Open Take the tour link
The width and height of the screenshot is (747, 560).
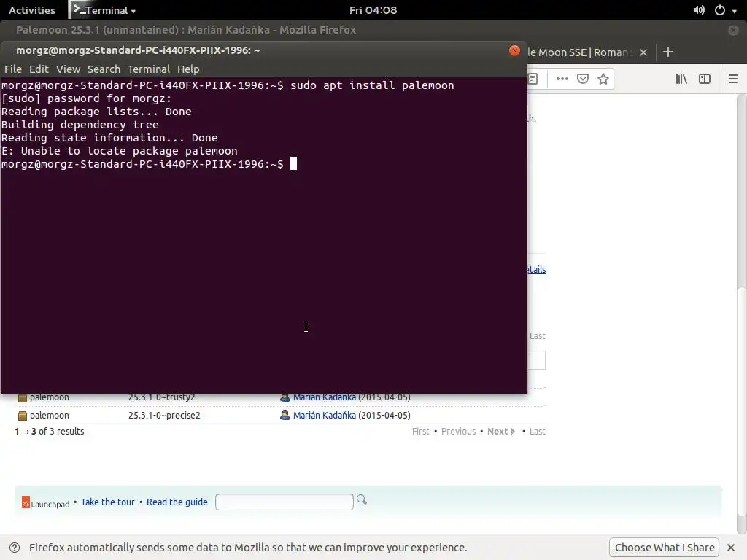point(108,502)
